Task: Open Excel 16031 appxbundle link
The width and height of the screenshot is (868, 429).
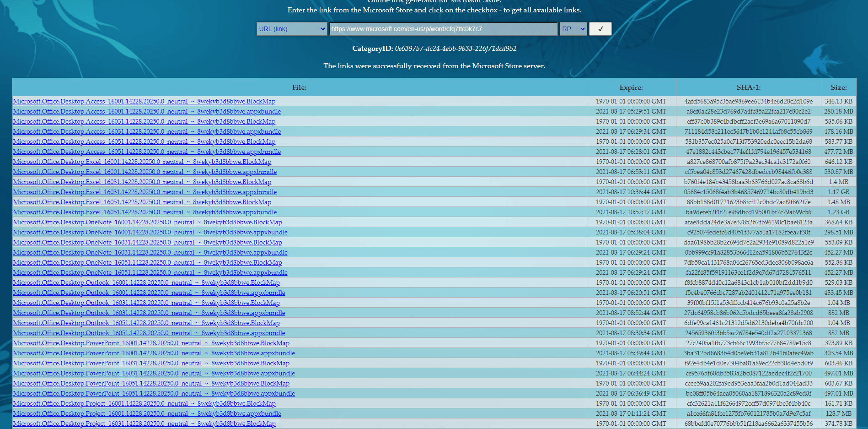Action: 145,192
